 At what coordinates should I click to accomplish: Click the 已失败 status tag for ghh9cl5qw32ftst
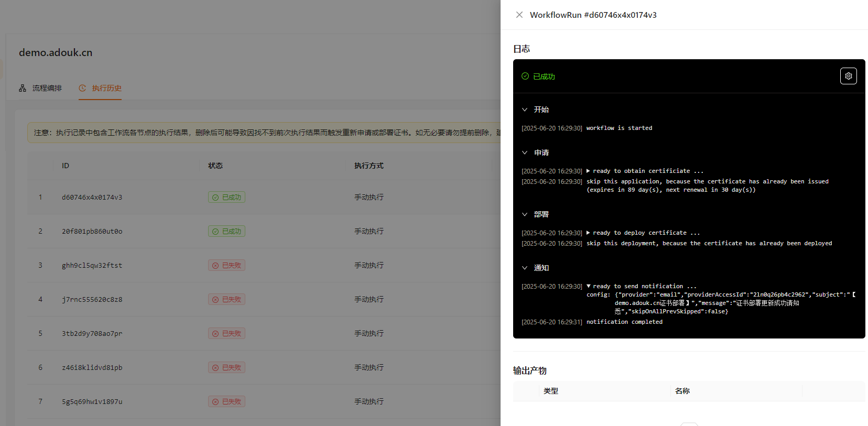pos(226,266)
